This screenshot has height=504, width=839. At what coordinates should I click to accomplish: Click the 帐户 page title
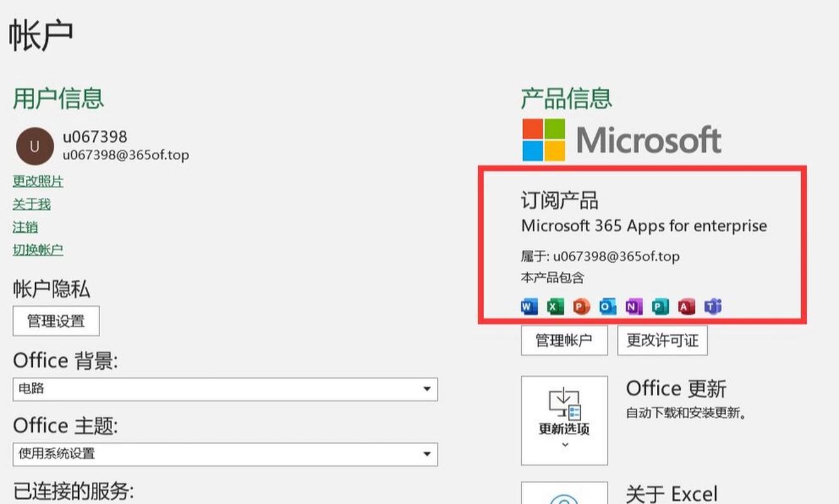pyautogui.click(x=41, y=35)
